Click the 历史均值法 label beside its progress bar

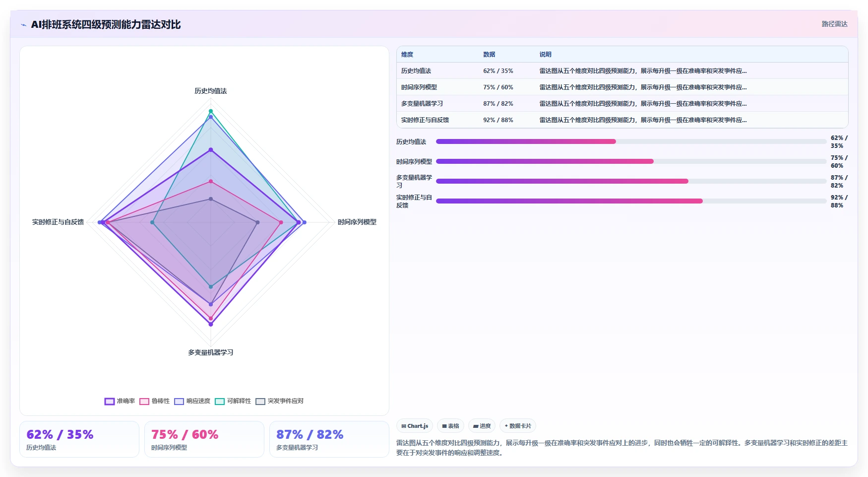tap(411, 142)
